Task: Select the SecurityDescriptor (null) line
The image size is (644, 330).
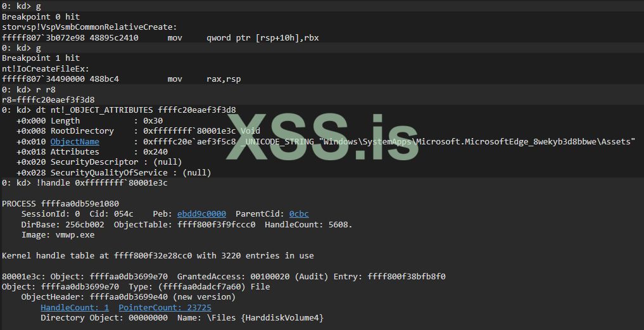Action: tap(99, 162)
